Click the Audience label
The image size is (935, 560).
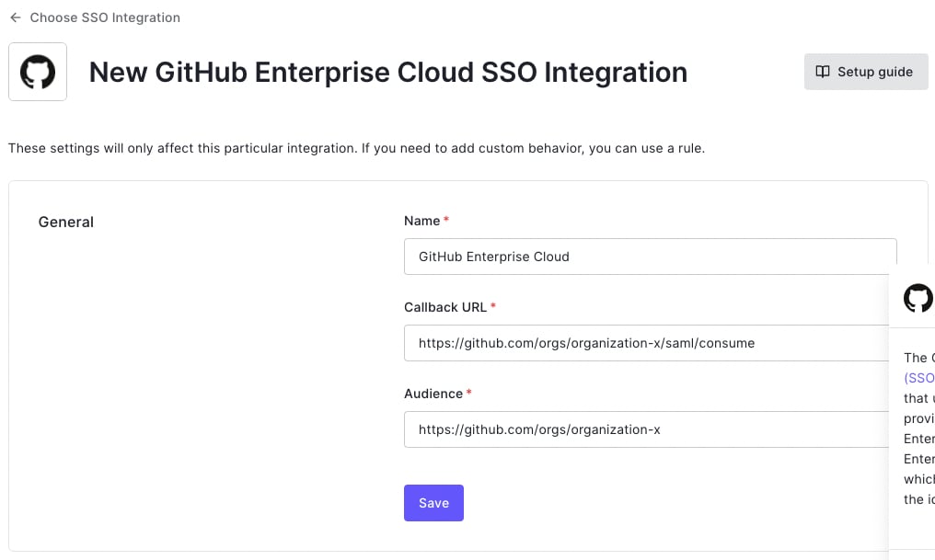click(x=433, y=394)
